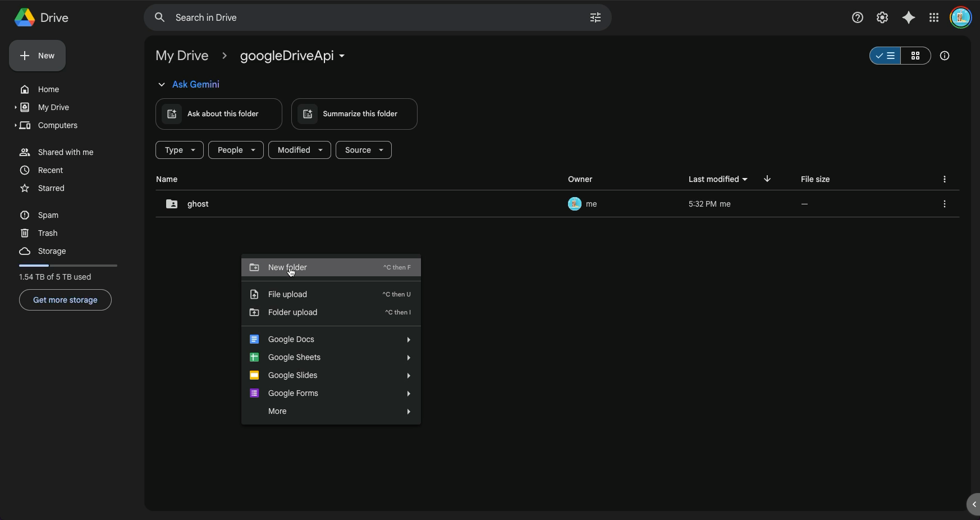Screen dimensions: 980x520
Task: Expand Computers tree in sidebar
Action: [x=16, y=125]
